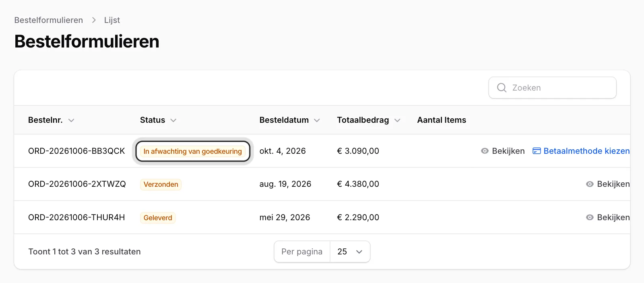Click the Bestelformulieren page heading
This screenshot has height=283, width=644.
point(87,41)
